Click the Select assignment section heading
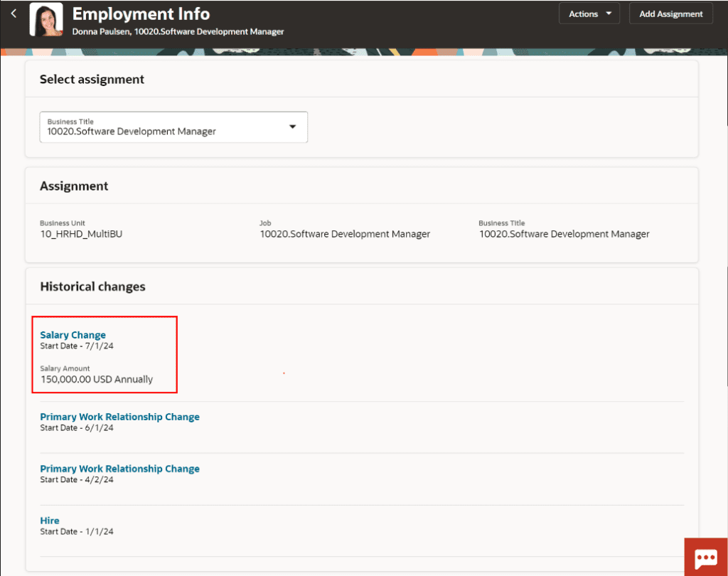The width and height of the screenshot is (728, 576). pyautogui.click(x=92, y=80)
